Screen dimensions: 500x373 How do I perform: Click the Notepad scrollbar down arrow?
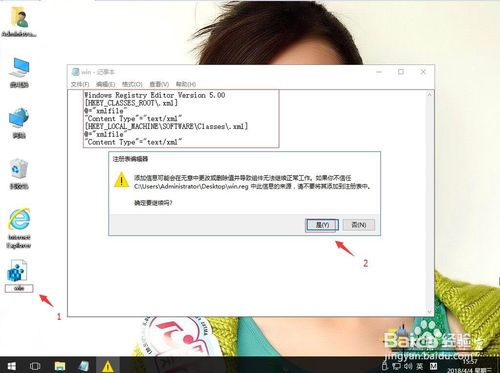tap(429, 312)
